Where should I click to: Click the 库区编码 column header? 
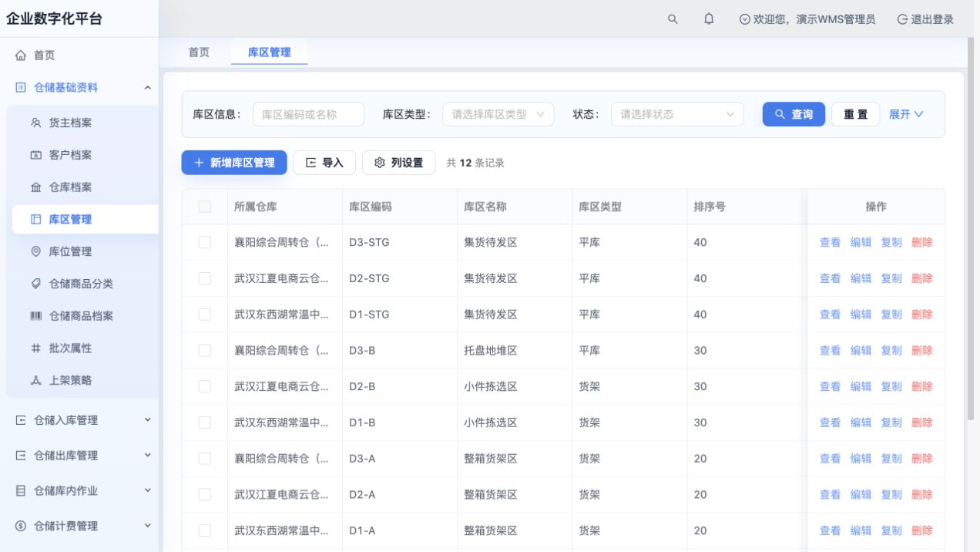370,207
